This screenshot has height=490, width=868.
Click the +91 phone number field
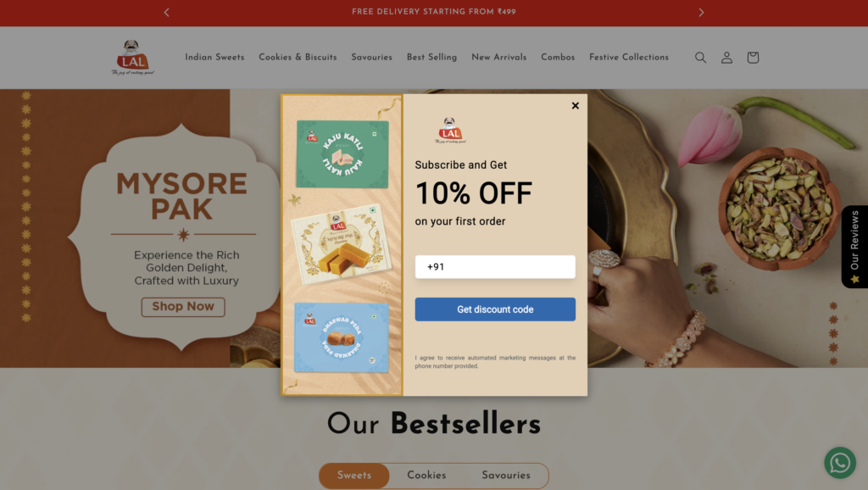(x=495, y=267)
